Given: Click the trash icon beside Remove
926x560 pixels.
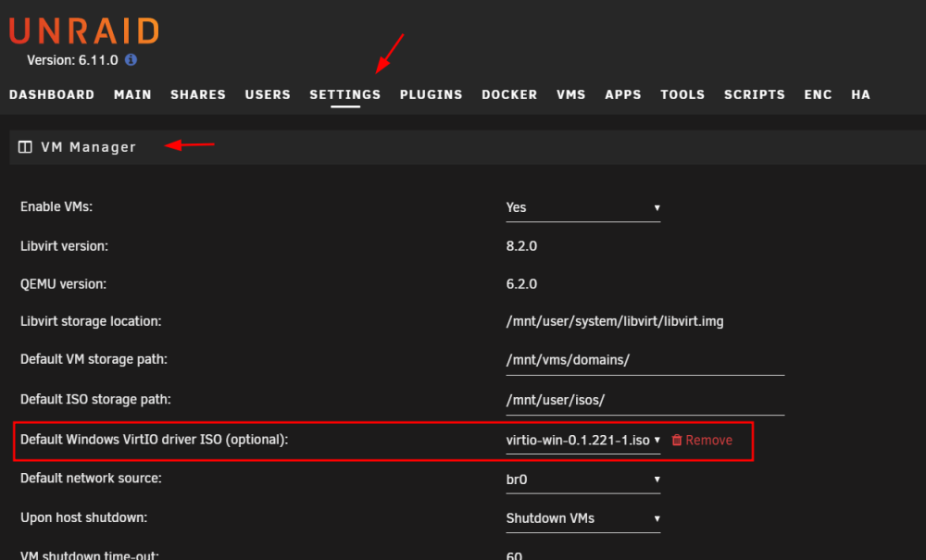Looking at the screenshot, I should click(x=677, y=440).
